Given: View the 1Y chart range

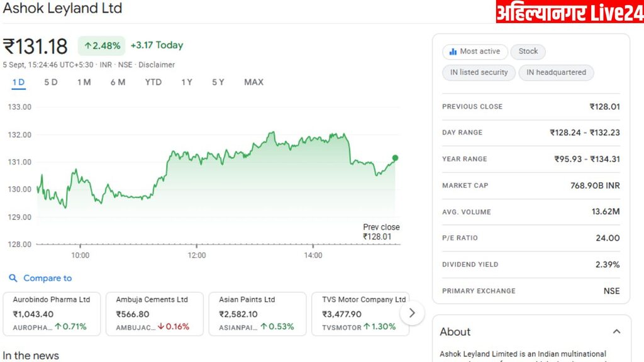Looking at the screenshot, I should click(x=187, y=82).
